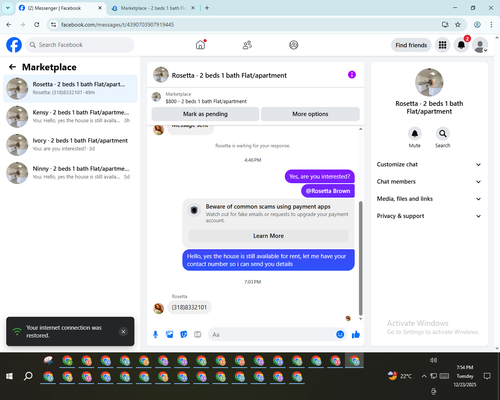Click Mark as pending button
Viewport: 500px width, 400px height.
tap(205, 114)
